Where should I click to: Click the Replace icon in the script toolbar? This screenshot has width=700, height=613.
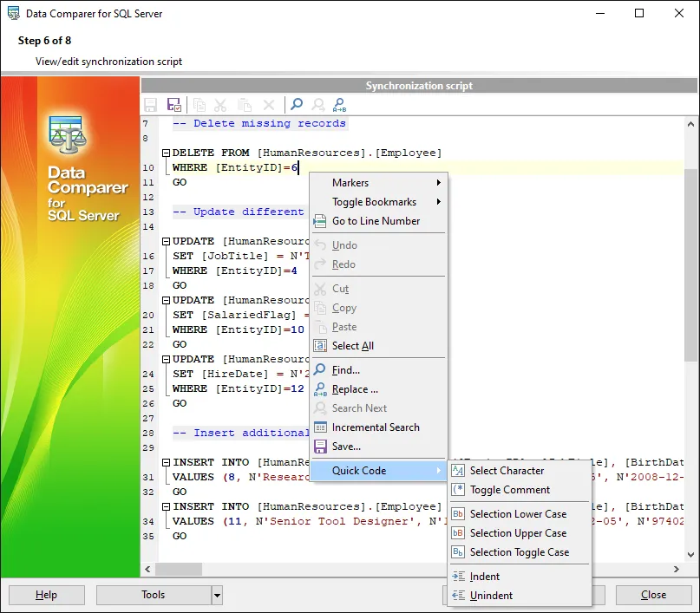point(340,105)
